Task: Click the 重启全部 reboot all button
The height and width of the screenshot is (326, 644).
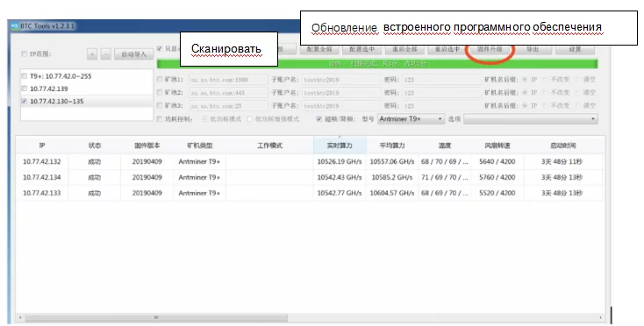Action: click(x=404, y=49)
